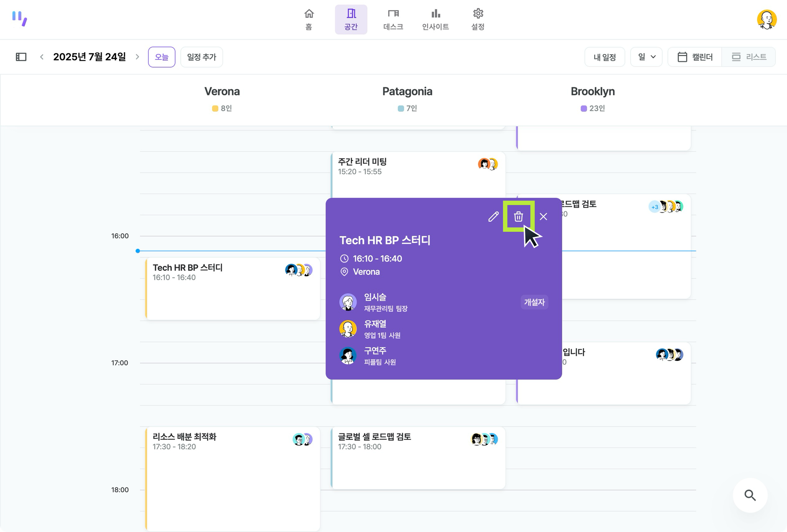Go to previous day with left chevron

tap(42, 57)
